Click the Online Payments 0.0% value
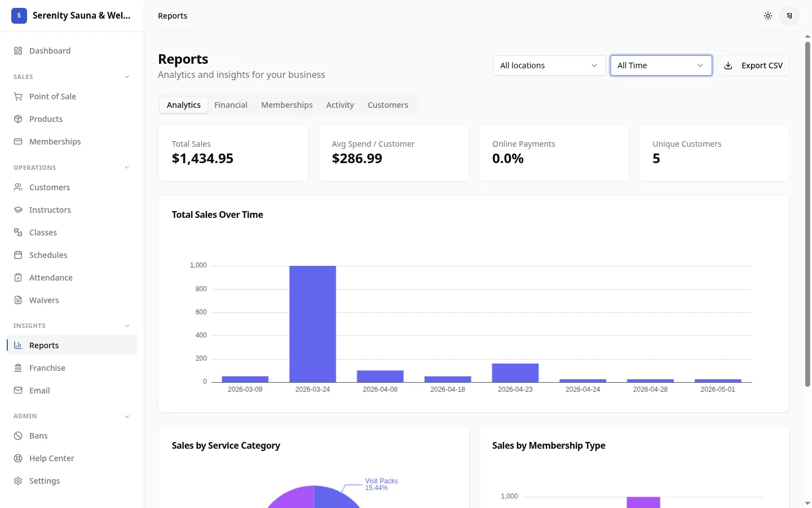812x508 pixels. click(x=508, y=159)
